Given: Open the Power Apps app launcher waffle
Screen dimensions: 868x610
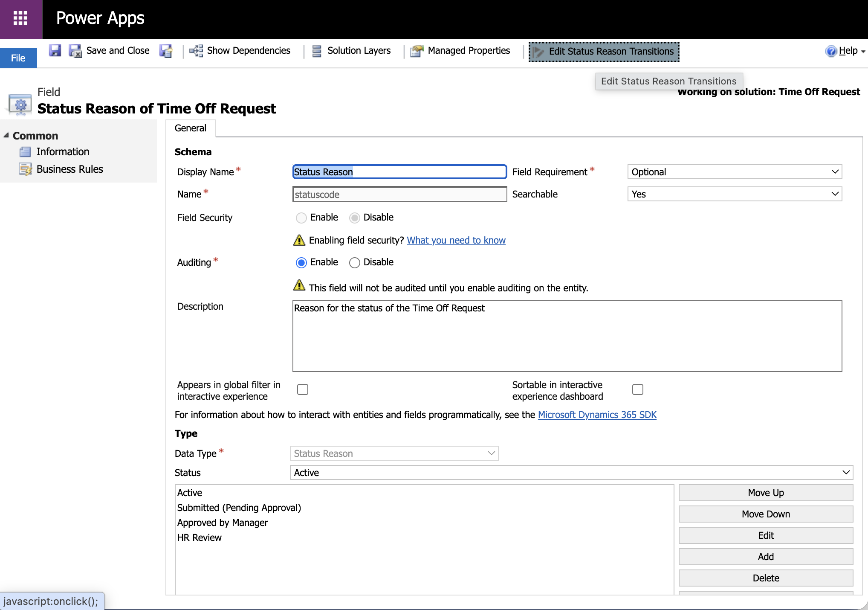Looking at the screenshot, I should click(20, 19).
